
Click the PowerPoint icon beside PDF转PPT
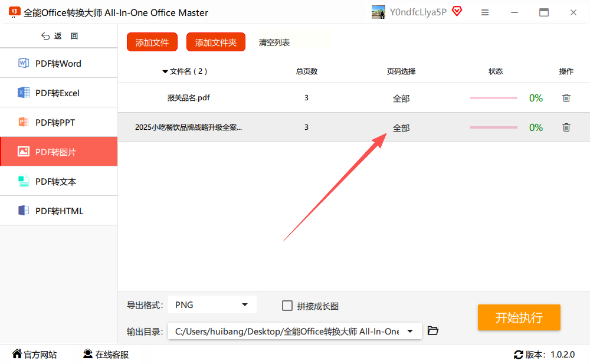point(24,122)
